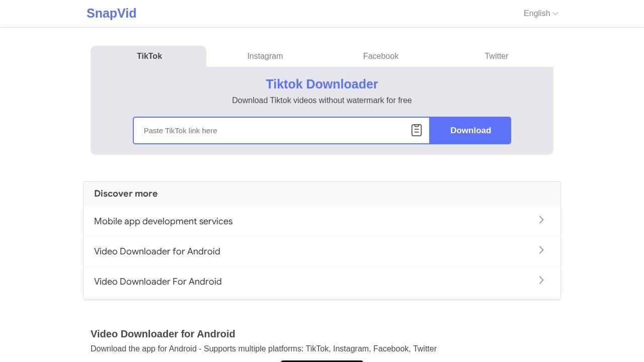Open the second Discover more link text
Image resolution: width=644 pixels, height=362 pixels.
[157, 251]
